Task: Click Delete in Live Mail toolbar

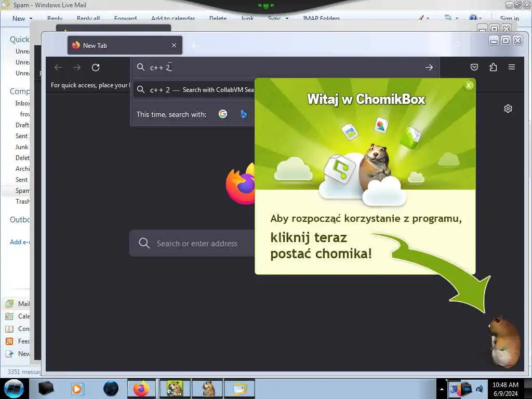Action: (218, 18)
